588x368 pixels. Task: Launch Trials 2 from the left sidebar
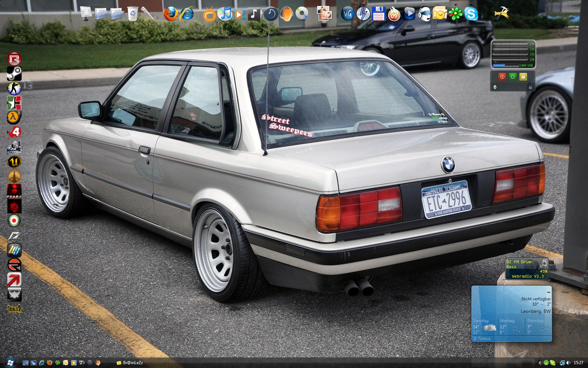coord(14,309)
